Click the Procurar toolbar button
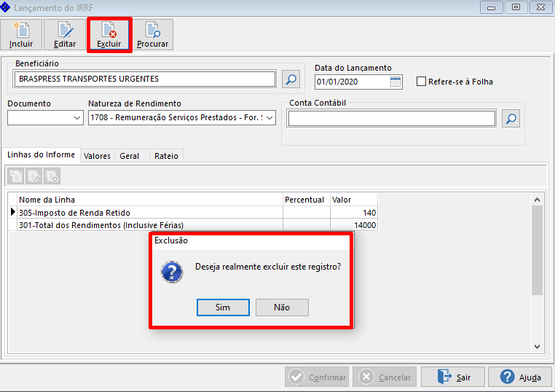Screen dimensions: 555x392 (x=152, y=35)
